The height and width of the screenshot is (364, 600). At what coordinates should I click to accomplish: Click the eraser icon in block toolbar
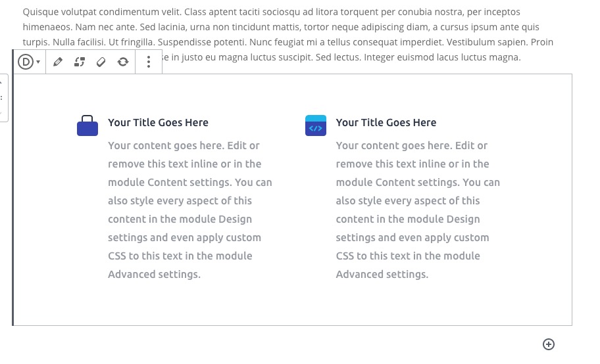(x=101, y=62)
